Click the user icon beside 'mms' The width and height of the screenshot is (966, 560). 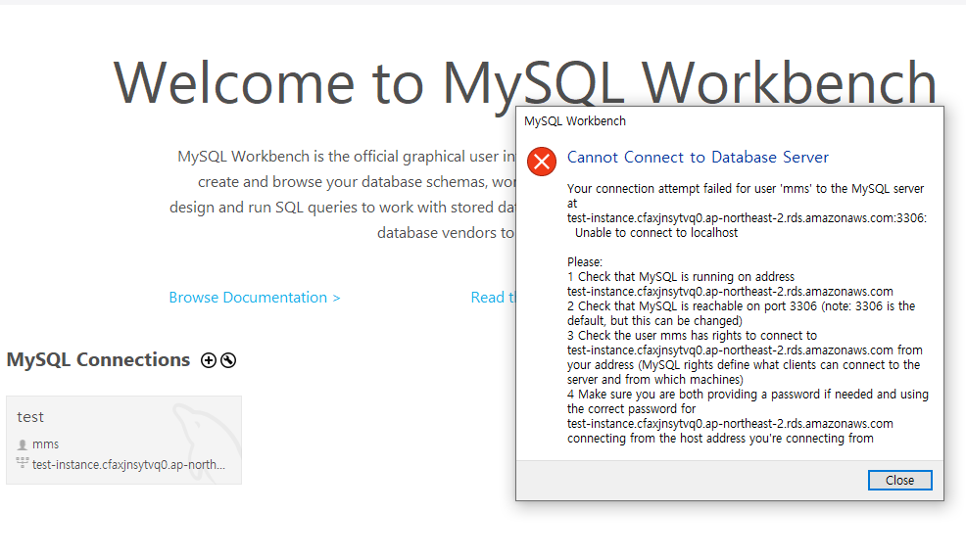pos(23,444)
